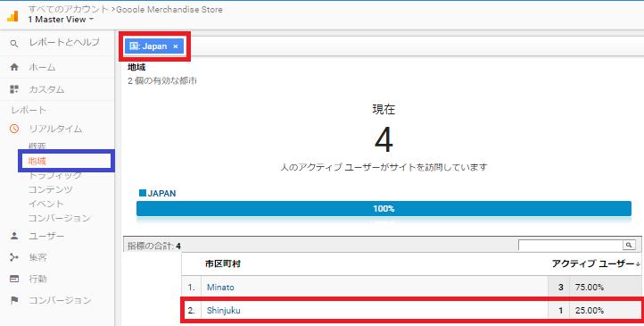Open the realtime コンバージョン report
The height and width of the screenshot is (326, 644).
coord(59,218)
